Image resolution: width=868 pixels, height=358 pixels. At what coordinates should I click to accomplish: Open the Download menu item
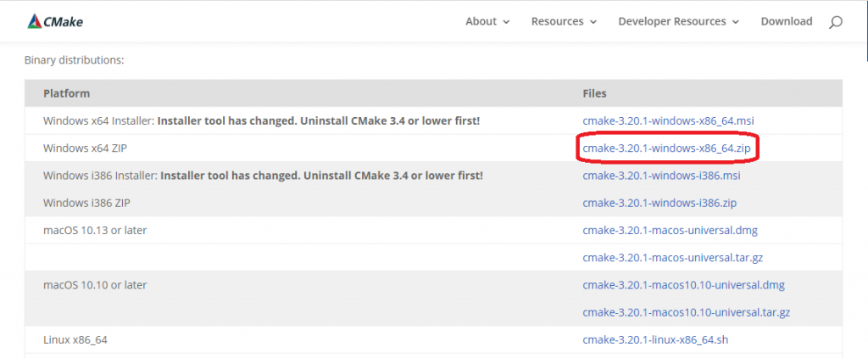point(786,21)
